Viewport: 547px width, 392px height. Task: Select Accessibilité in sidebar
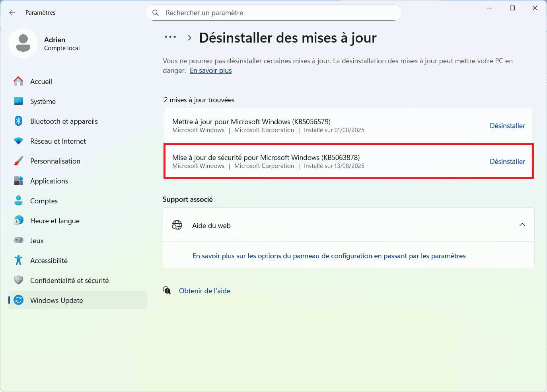pyautogui.click(x=78, y=260)
